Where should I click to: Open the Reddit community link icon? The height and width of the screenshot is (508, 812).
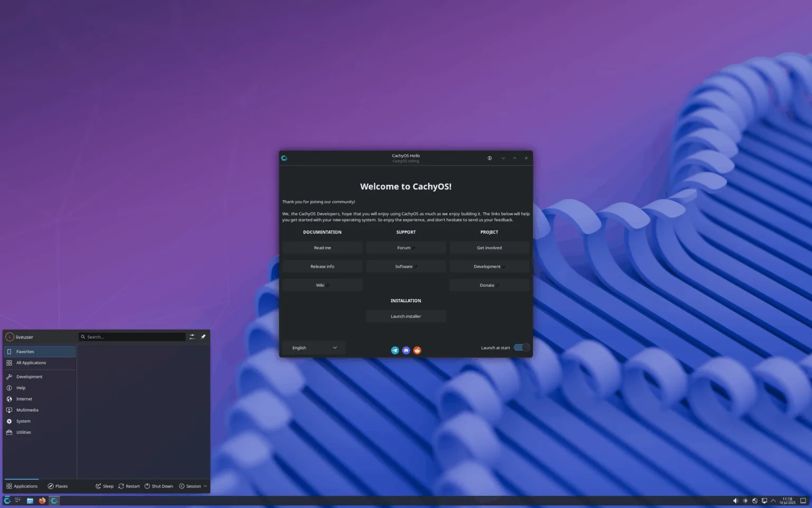coord(417,350)
